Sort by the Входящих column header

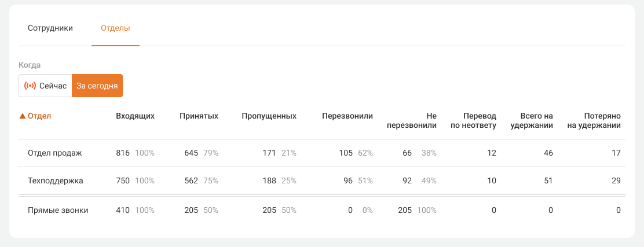click(135, 116)
